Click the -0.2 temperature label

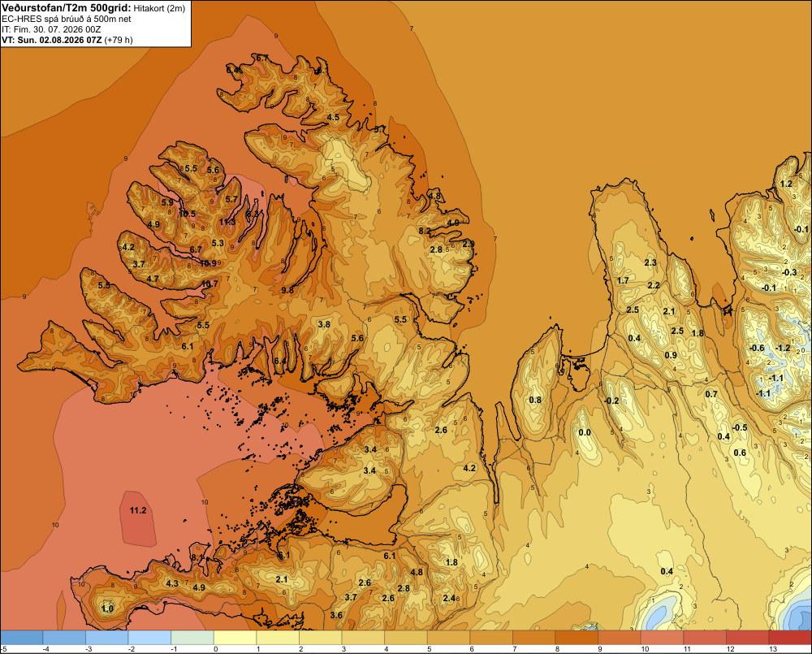point(611,401)
